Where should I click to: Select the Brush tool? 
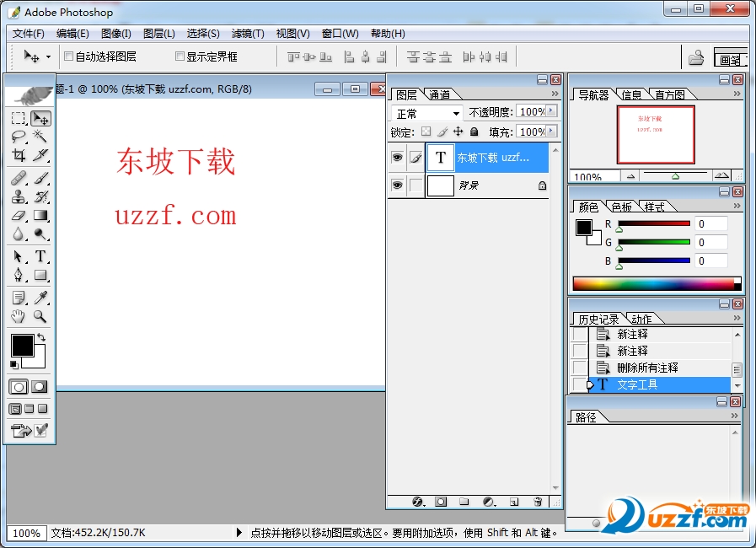click(x=41, y=179)
